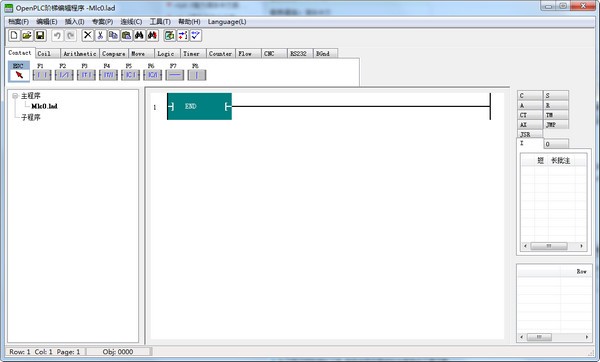Click the JMP register button

click(x=556, y=125)
